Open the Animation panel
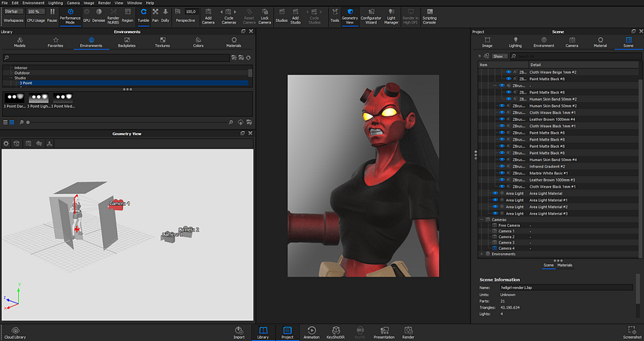 pyautogui.click(x=311, y=333)
